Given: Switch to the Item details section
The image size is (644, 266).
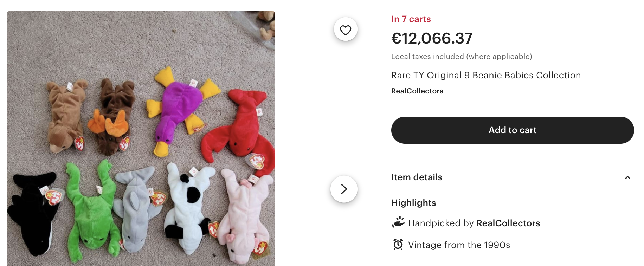Looking at the screenshot, I should point(417,177).
